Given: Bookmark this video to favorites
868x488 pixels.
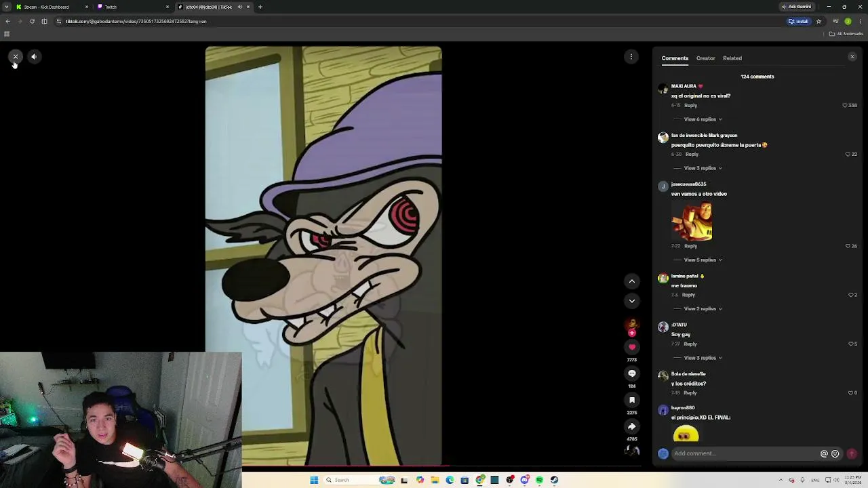Looking at the screenshot, I should point(632,400).
